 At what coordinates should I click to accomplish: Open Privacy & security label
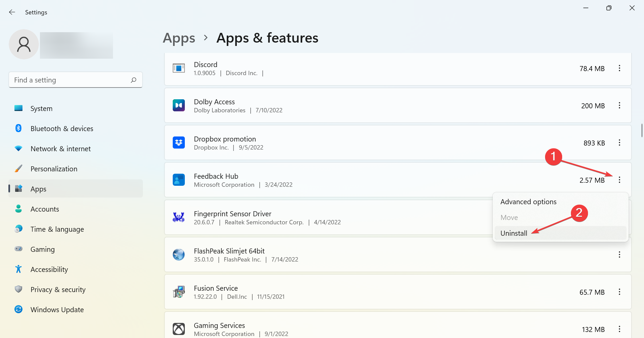(x=58, y=290)
